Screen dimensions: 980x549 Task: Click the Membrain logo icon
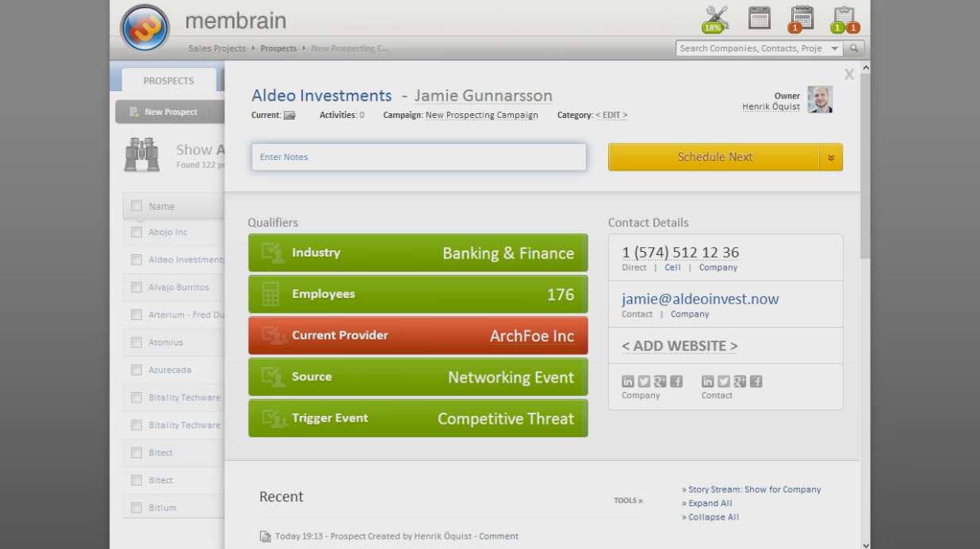(x=145, y=28)
